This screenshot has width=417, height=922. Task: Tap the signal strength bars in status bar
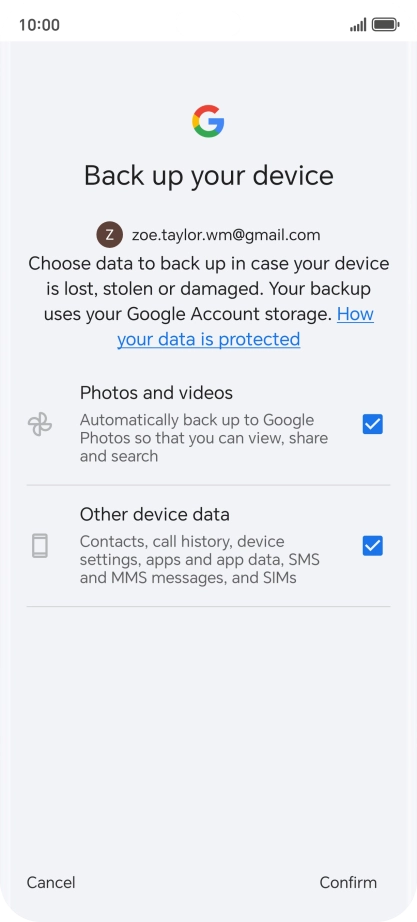click(358, 25)
